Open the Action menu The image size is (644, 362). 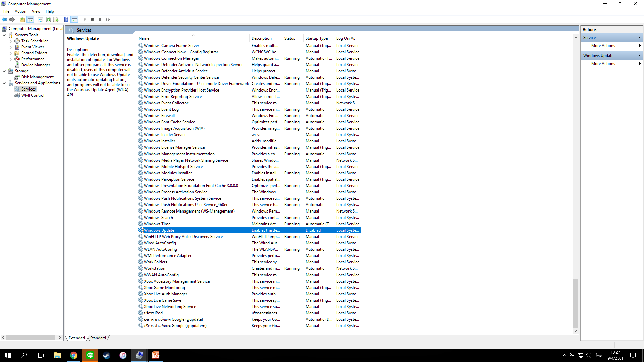point(20,11)
